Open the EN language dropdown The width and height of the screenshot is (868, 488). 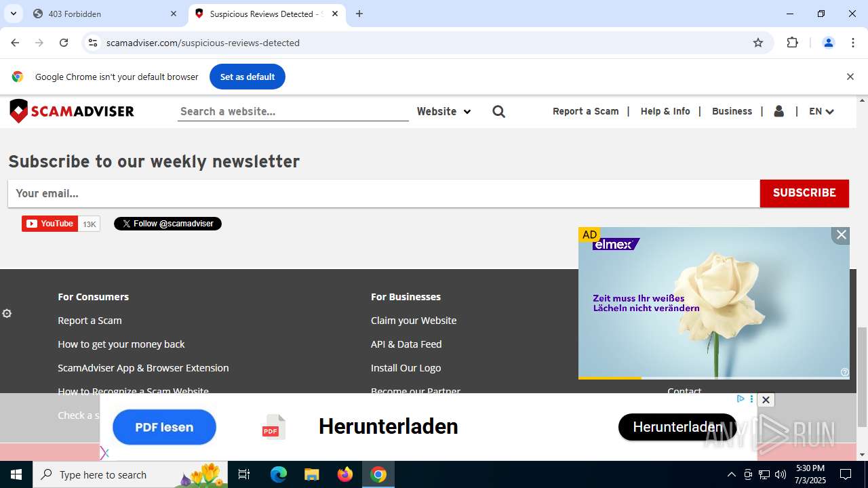pos(821,111)
